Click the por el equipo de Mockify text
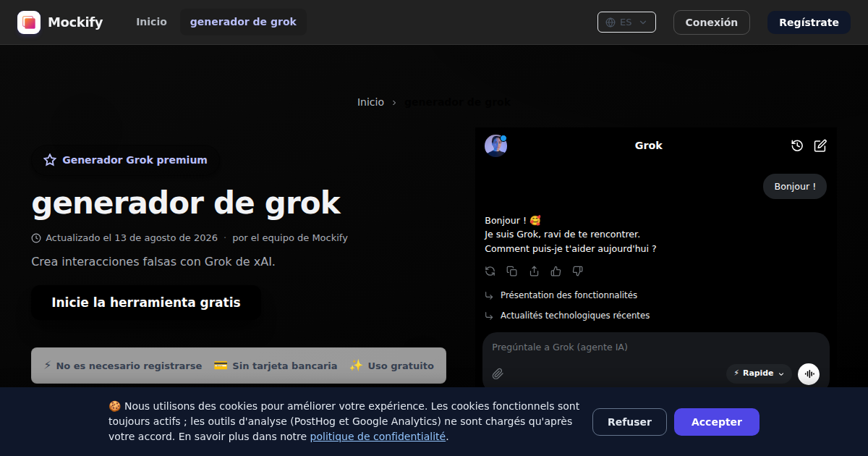 click(290, 238)
